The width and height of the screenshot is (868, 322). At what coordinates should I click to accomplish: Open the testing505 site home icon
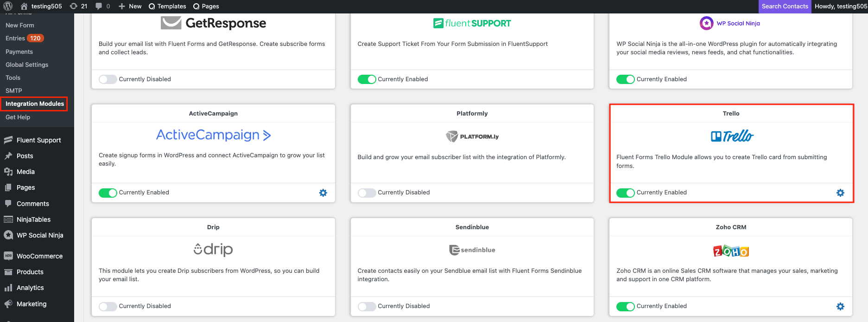[x=24, y=6]
